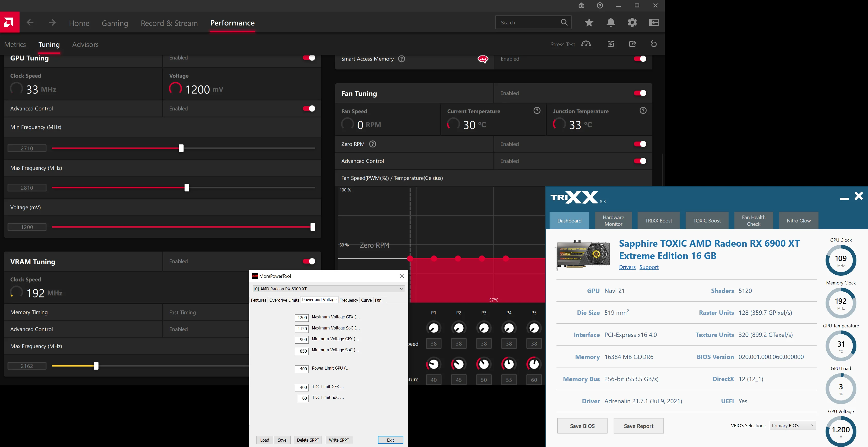The height and width of the screenshot is (447, 868).
Task: Click the Min Frequency slider handle
Action: click(181, 148)
